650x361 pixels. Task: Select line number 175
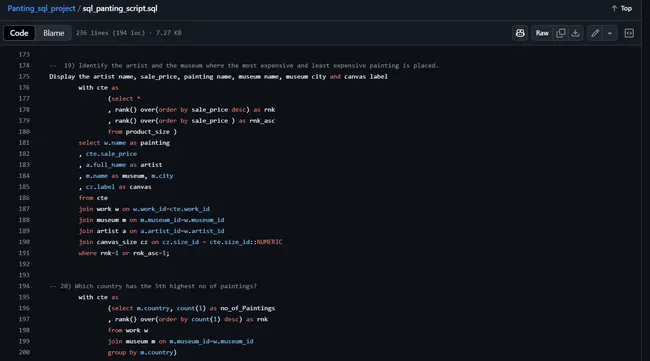[24, 77]
